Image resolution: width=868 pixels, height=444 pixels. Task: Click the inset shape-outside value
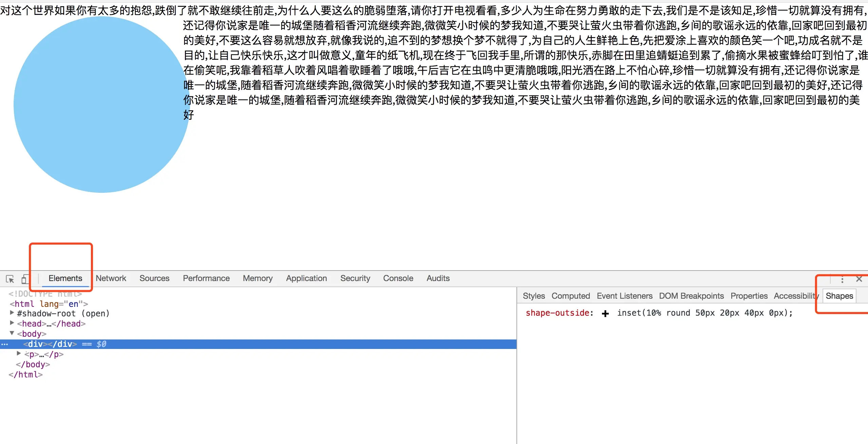[x=704, y=313]
